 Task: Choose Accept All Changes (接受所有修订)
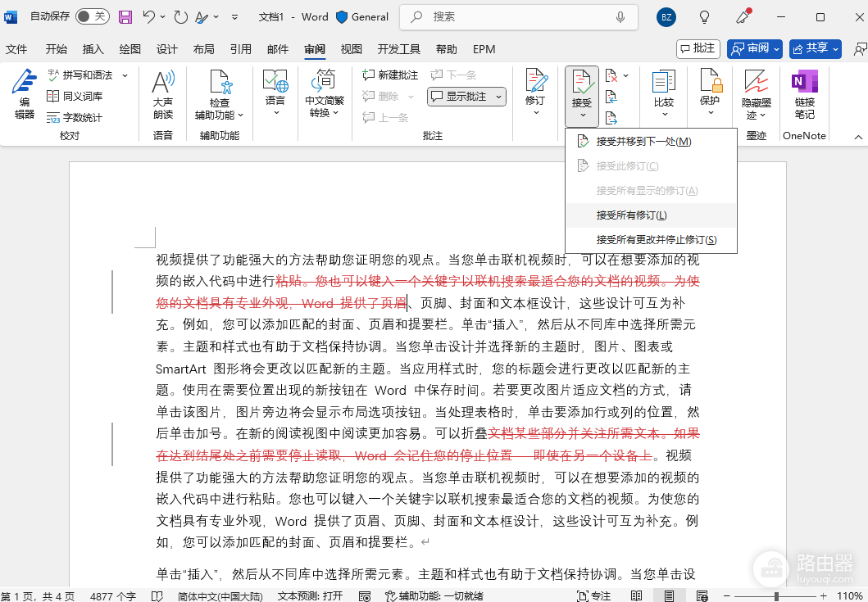(x=651, y=215)
